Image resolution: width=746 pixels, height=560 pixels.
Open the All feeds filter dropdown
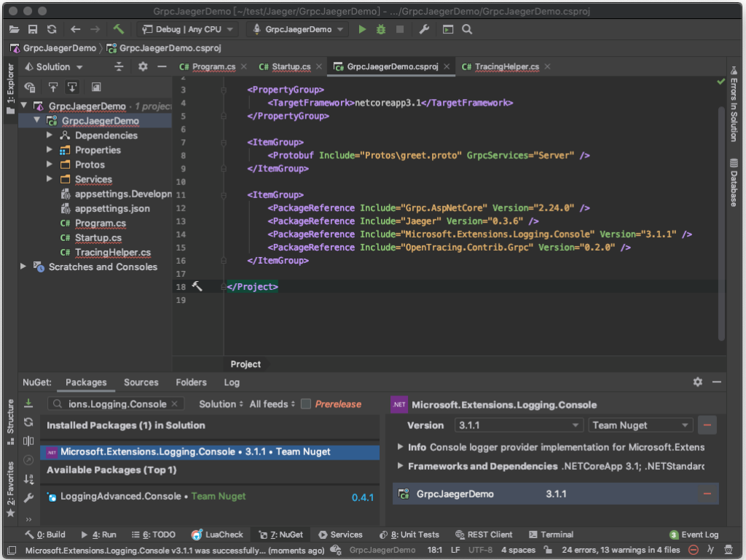point(272,404)
